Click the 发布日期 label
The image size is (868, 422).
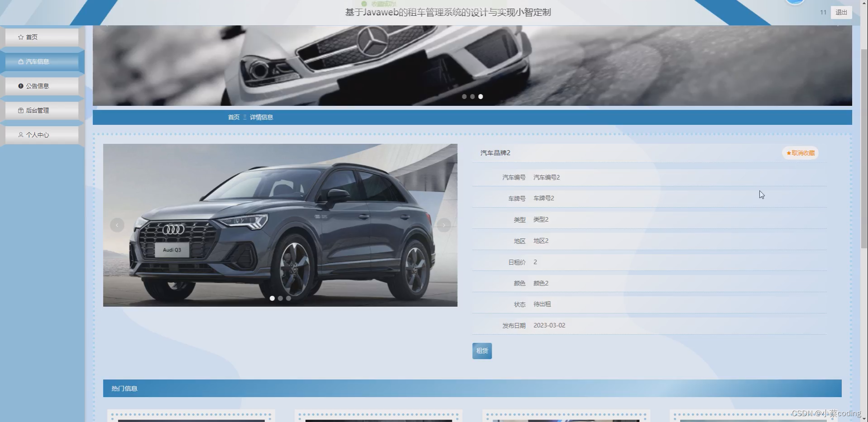pyautogui.click(x=514, y=325)
